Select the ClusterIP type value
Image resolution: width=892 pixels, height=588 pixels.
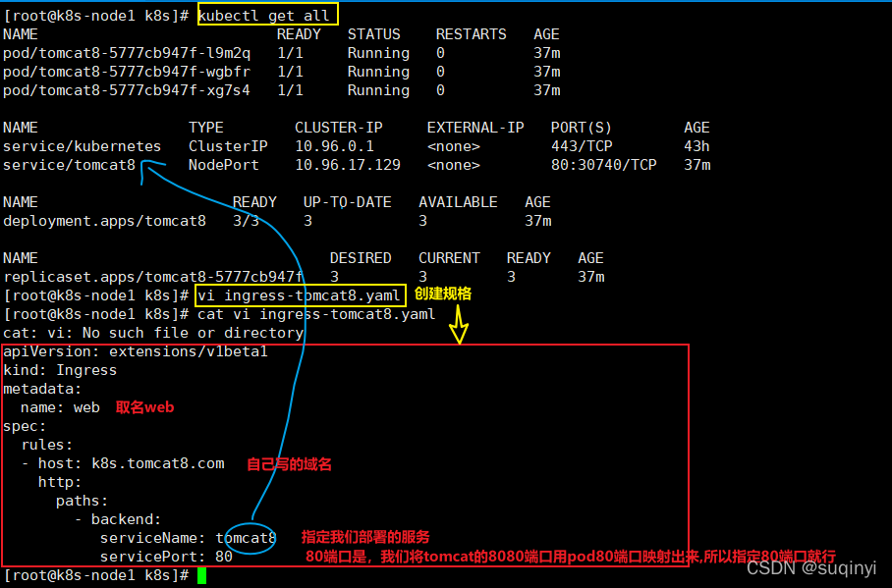pyautogui.click(x=228, y=146)
